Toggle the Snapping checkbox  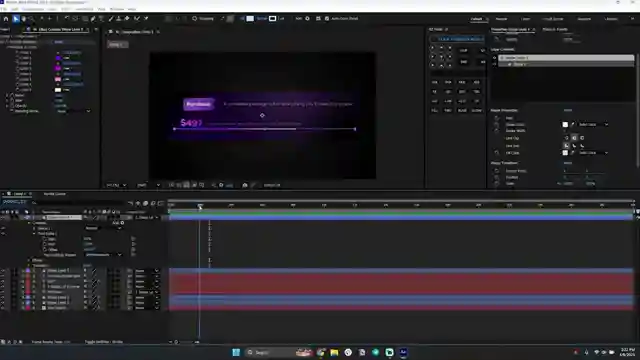[195, 19]
